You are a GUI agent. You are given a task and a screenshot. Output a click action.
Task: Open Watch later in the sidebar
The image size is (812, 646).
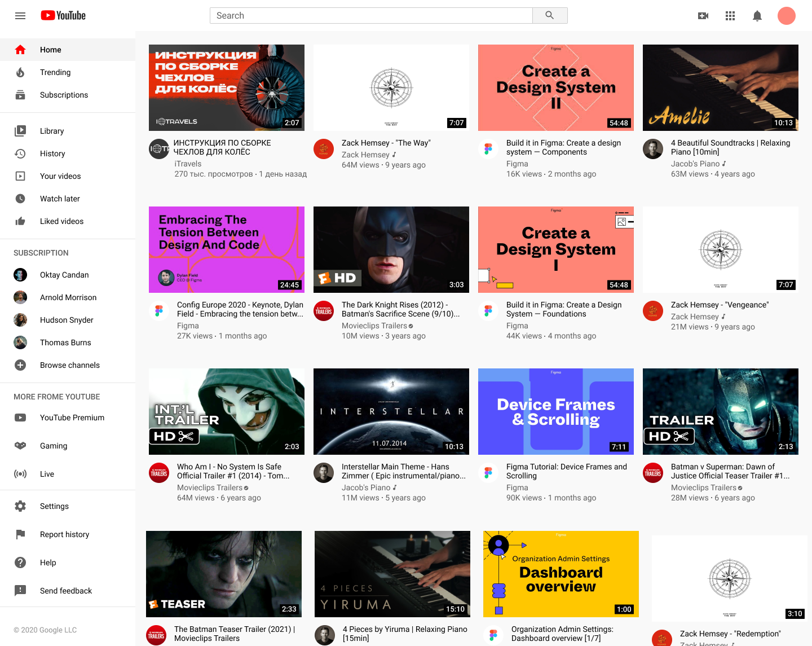point(68,199)
